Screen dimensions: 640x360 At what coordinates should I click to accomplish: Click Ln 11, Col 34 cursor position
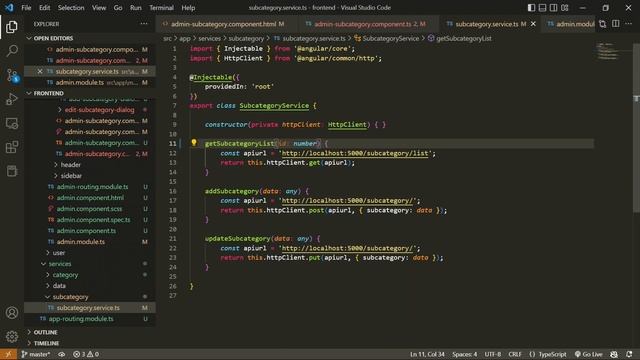[x=427, y=354]
